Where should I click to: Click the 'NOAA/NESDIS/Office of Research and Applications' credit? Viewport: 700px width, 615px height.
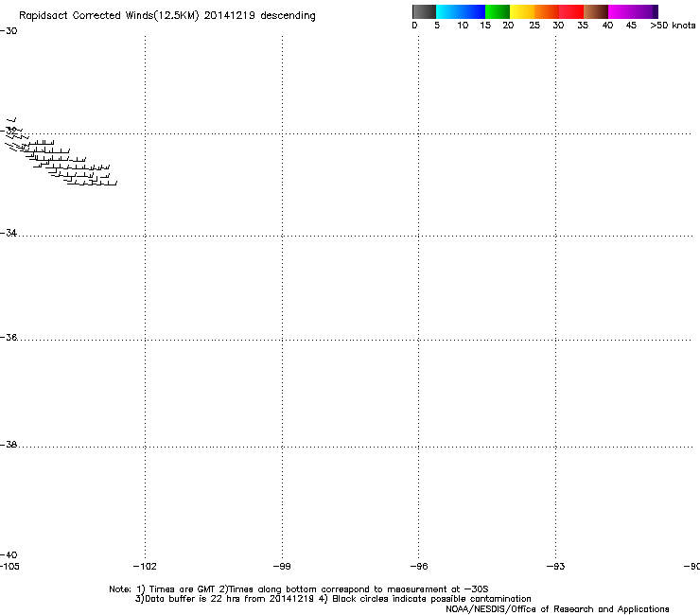[557, 609]
